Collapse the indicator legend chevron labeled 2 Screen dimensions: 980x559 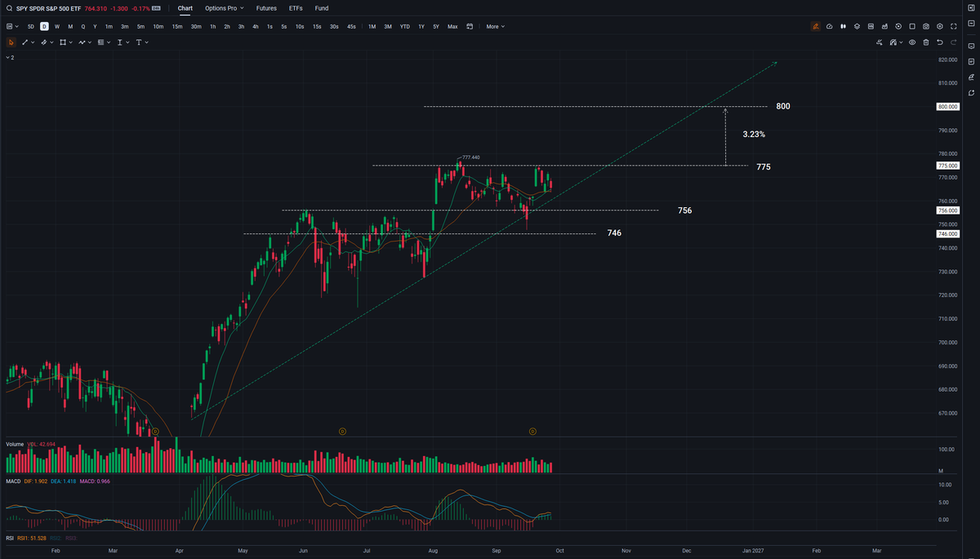coord(10,58)
